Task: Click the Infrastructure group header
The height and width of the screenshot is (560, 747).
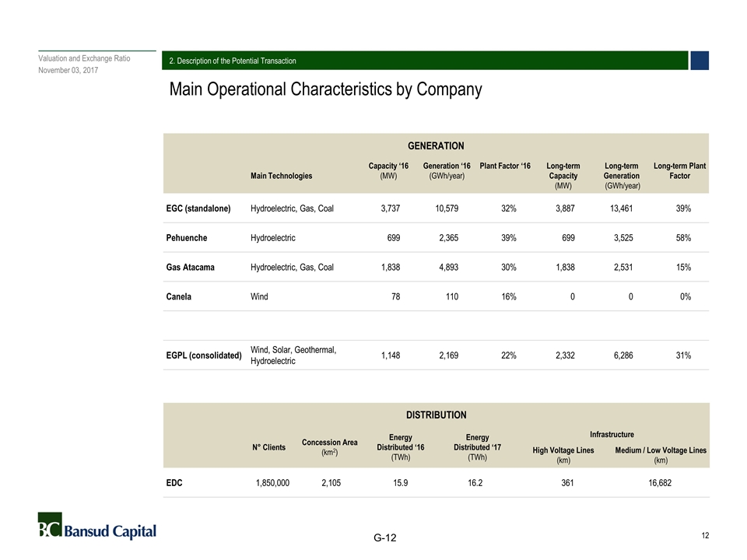Action: tap(612, 434)
